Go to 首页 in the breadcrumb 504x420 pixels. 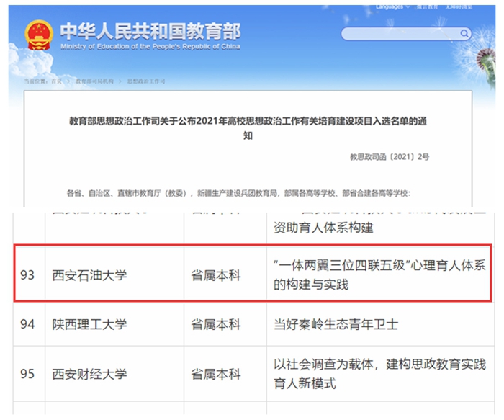coord(56,81)
